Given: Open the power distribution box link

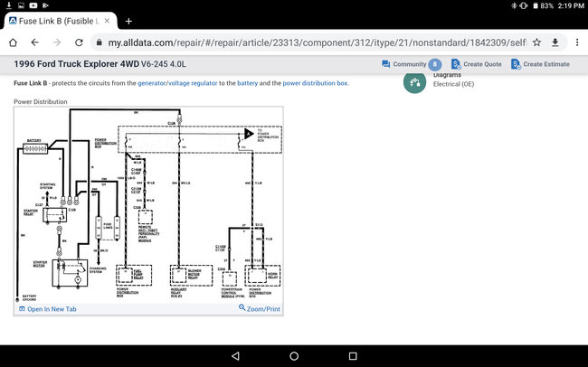Looking at the screenshot, I should (x=316, y=83).
